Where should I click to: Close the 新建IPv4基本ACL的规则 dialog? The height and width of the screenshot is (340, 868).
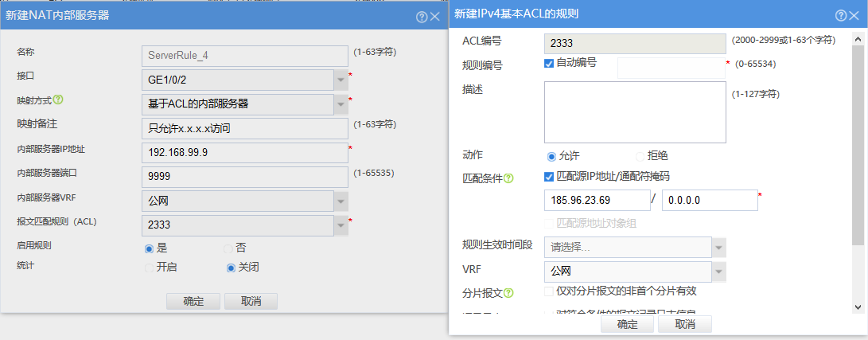(x=855, y=15)
